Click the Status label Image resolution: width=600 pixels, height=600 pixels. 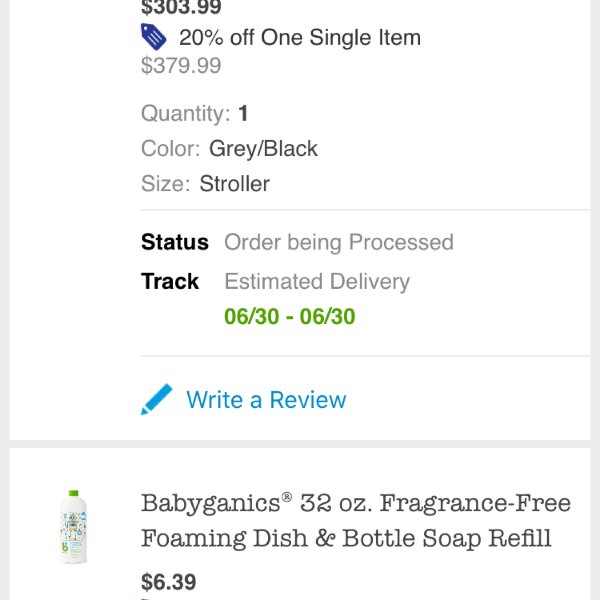[x=175, y=242]
